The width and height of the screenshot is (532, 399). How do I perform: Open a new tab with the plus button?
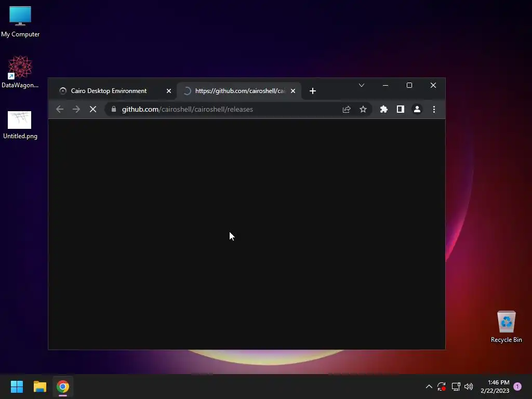pyautogui.click(x=313, y=91)
